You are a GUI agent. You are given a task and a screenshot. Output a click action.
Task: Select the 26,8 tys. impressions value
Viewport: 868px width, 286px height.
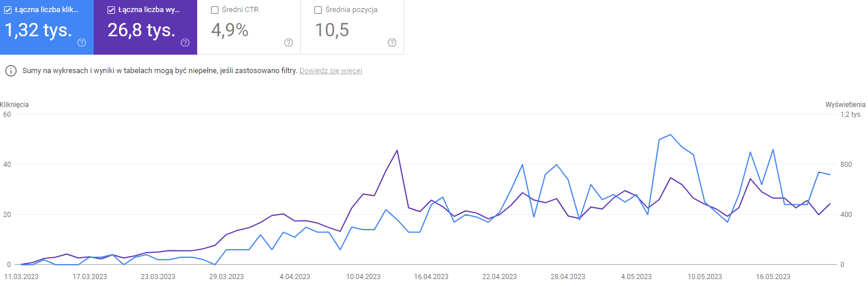tap(141, 30)
